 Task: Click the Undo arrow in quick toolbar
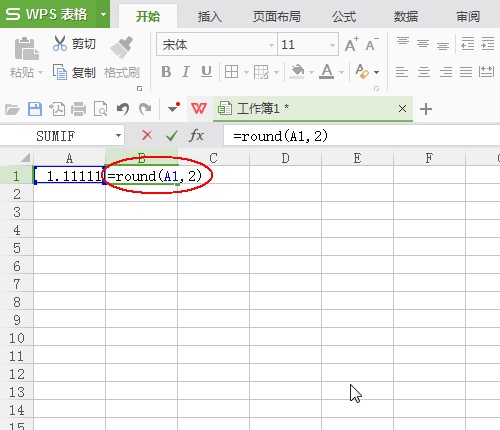[x=123, y=109]
